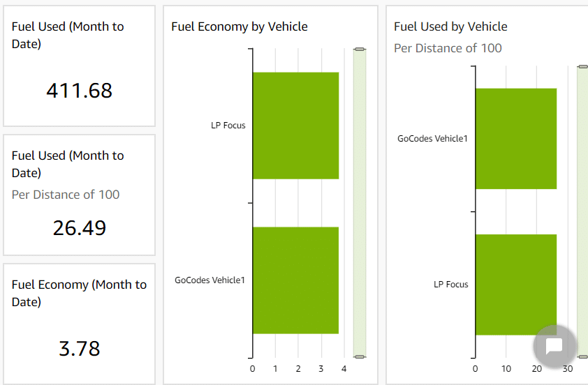Click Fuel Economy chart vertical scrollbar track
The image size is (588, 385).
tap(360, 202)
